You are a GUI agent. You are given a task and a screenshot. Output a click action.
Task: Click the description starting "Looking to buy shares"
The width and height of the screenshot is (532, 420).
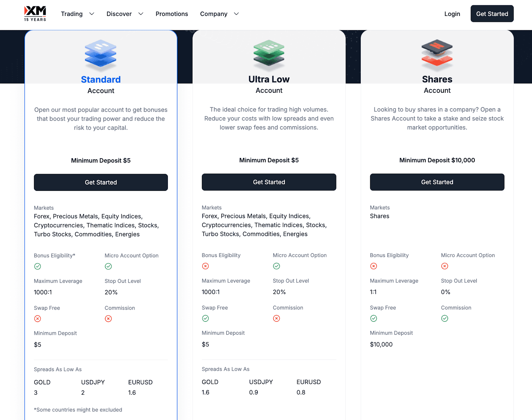click(437, 118)
